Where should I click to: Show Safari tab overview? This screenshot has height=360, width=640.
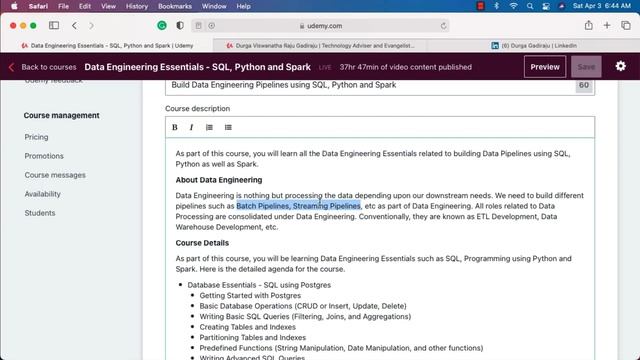(x=626, y=25)
